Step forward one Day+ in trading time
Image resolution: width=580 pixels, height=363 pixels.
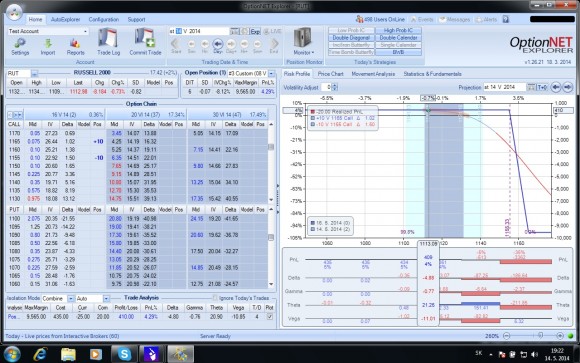231,46
